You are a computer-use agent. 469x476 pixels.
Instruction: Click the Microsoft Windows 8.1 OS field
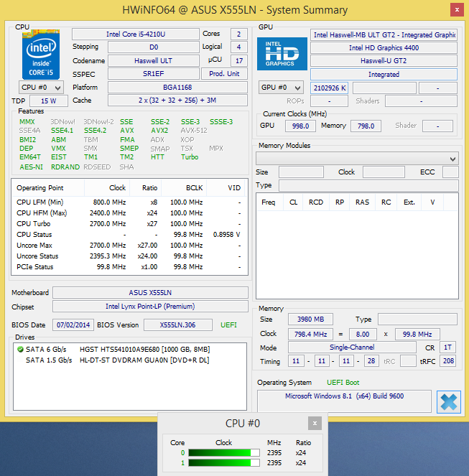tap(344, 401)
